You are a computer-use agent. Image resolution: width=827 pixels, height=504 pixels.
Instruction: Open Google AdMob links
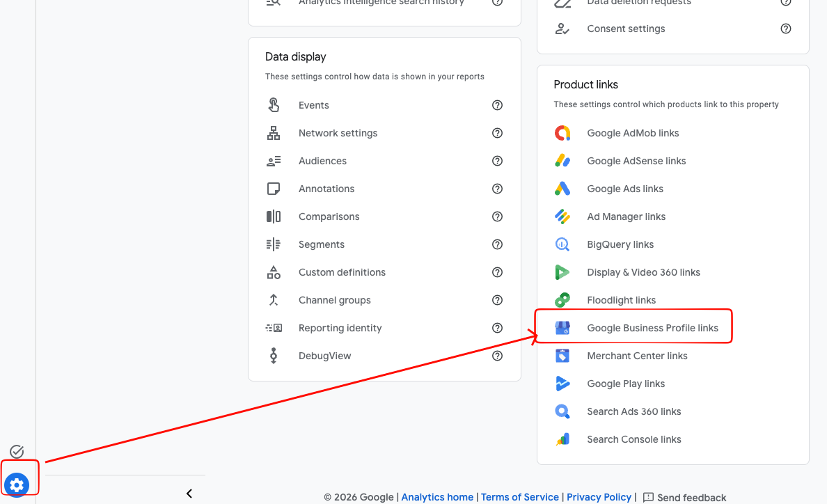point(633,133)
